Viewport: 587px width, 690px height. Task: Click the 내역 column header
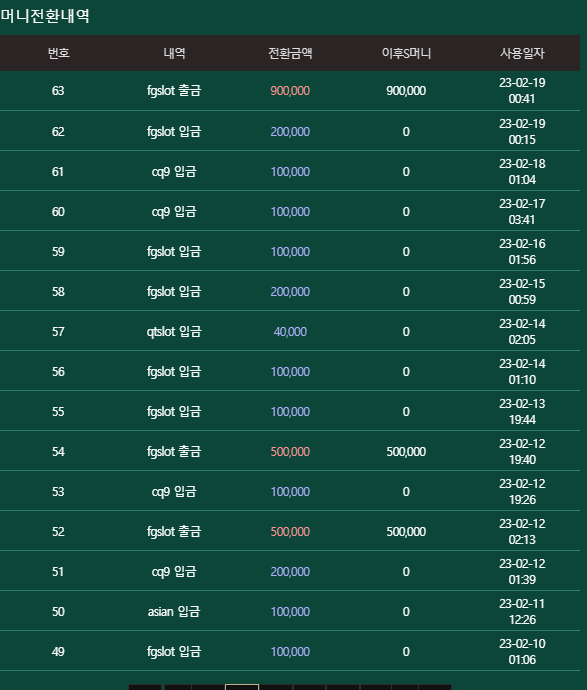pos(174,53)
